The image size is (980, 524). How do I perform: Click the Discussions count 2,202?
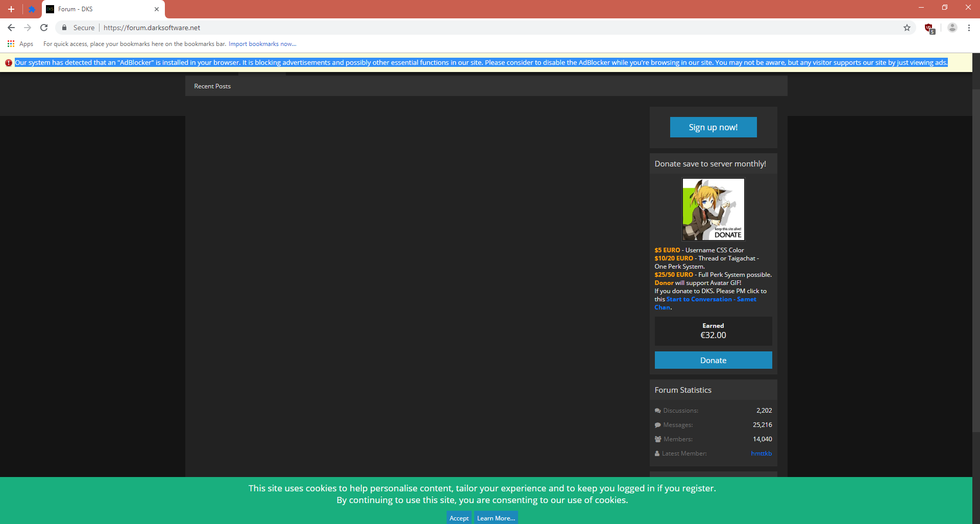(x=764, y=411)
